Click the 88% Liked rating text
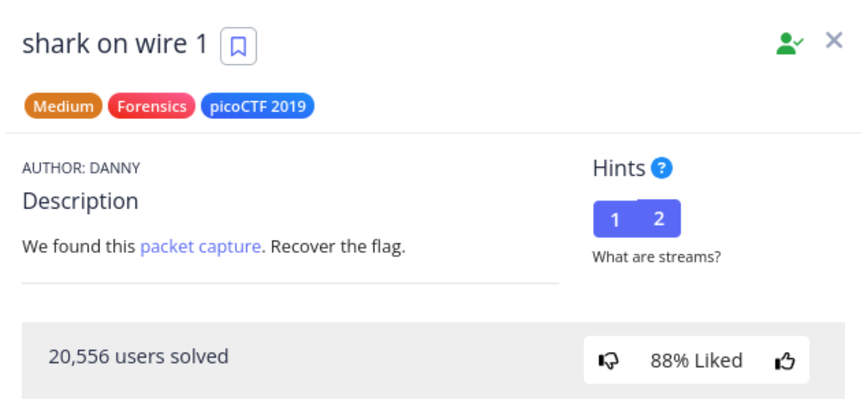The image size is (868, 405). (696, 360)
